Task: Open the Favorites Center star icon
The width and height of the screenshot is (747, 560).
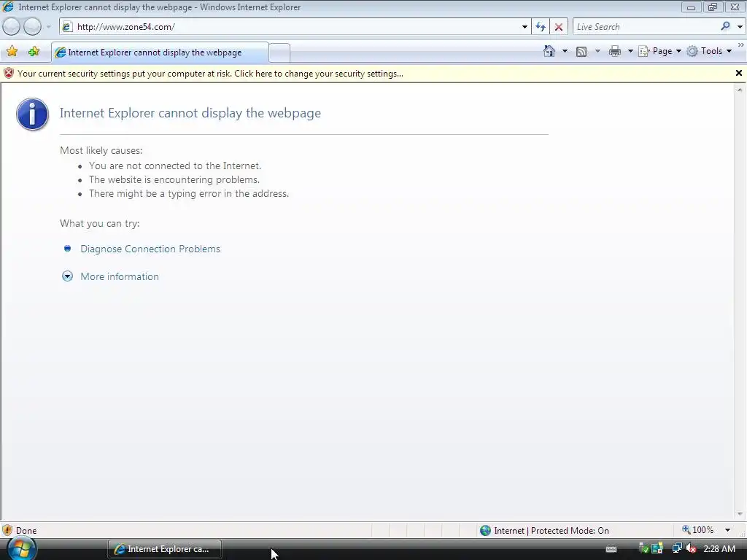Action: point(12,52)
